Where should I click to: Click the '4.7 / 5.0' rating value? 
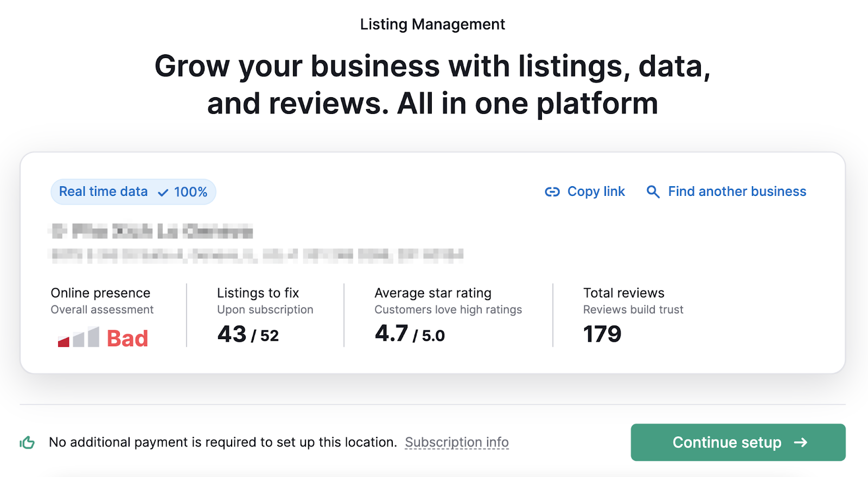(410, 334)
